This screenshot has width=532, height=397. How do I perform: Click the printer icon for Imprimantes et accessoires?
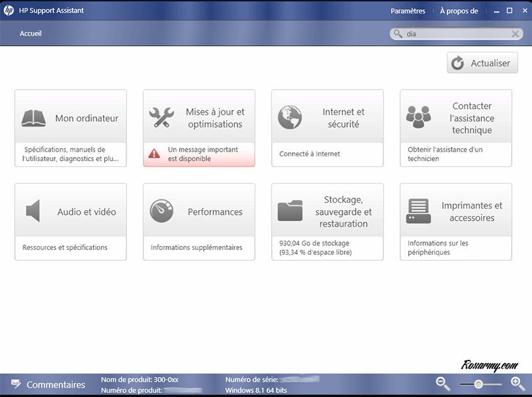click(x=418, y=211)
